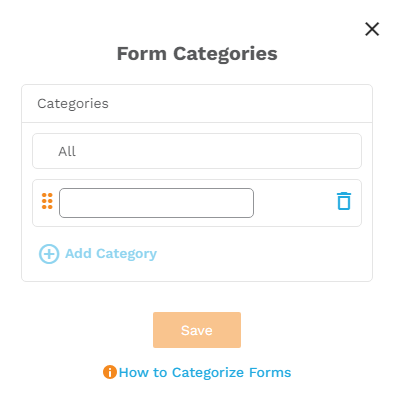Grab the reorder grip beside the input

coord(47,201)
